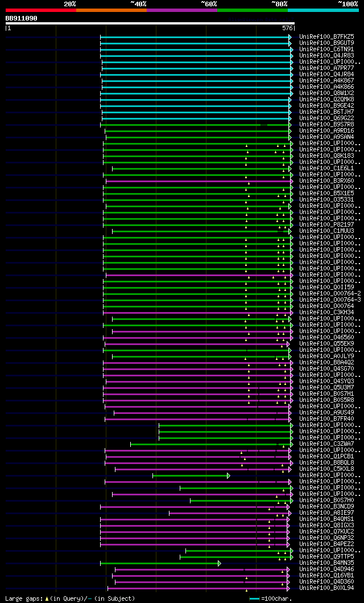
Task: Select hit UniRef100_A9SAN4
Action: click(x=327, y=137)
